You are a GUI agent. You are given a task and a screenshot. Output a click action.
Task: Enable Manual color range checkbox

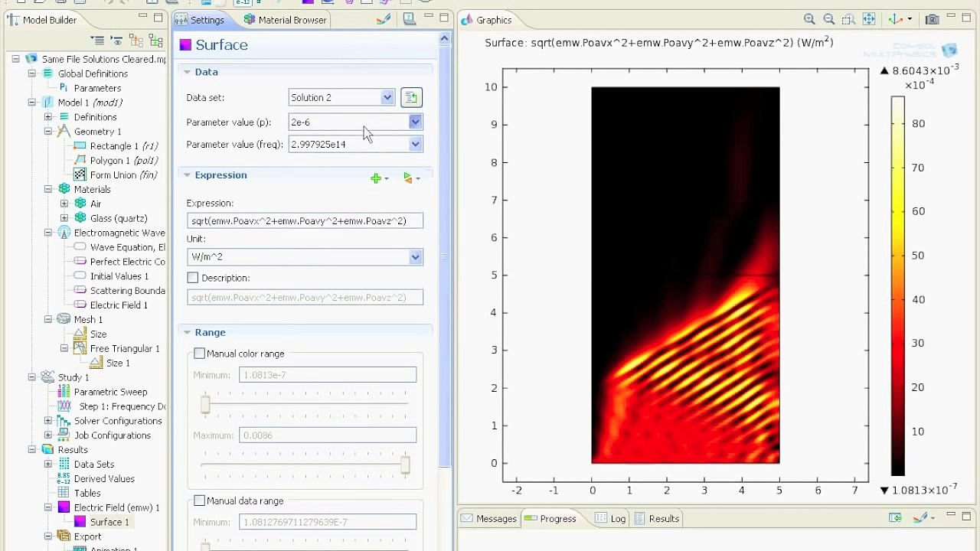[200, 354]
